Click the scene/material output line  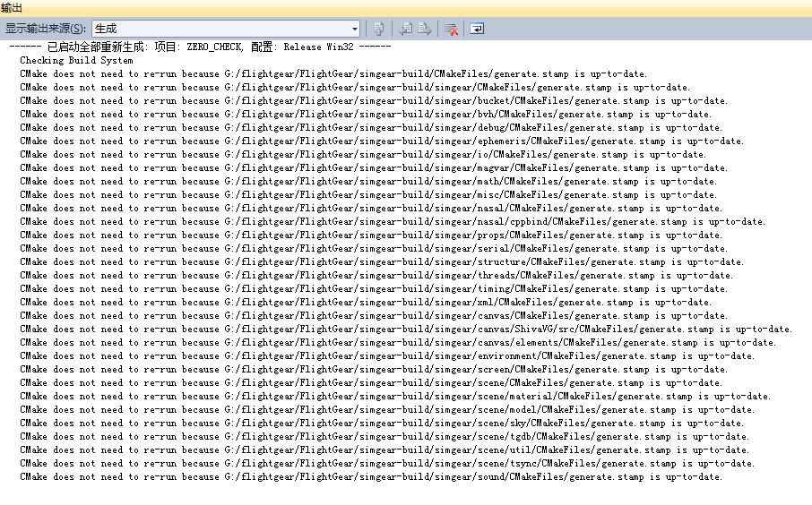pos(395,397)
